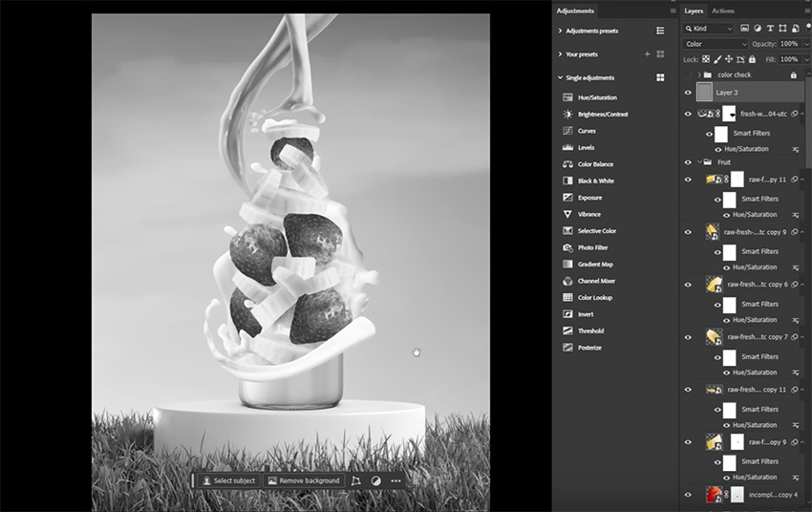
Task: Add a Posterize adjustment
Action: 582,348
